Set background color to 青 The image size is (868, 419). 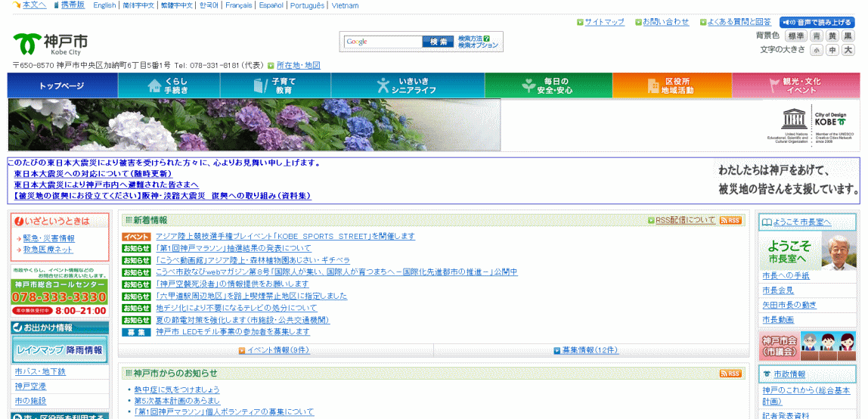(817, 36)
